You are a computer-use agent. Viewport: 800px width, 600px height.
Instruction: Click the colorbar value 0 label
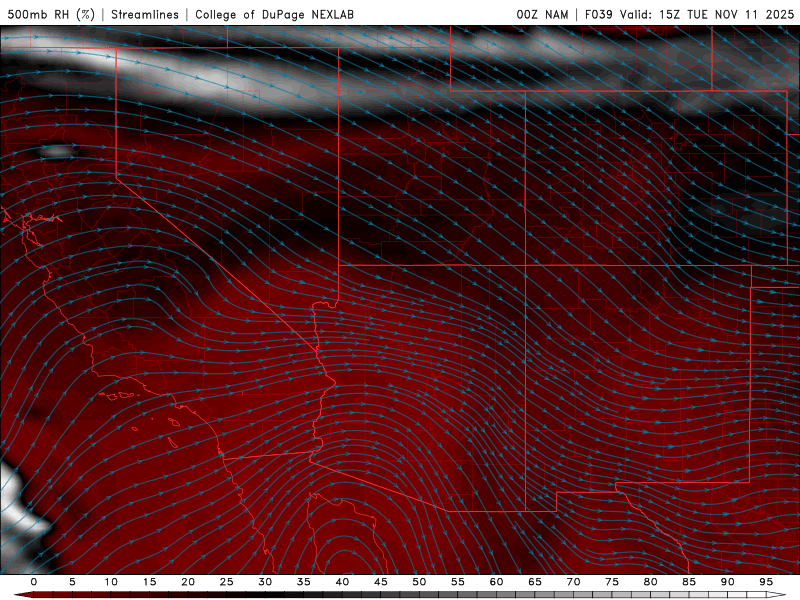click(x=34, y=582)
